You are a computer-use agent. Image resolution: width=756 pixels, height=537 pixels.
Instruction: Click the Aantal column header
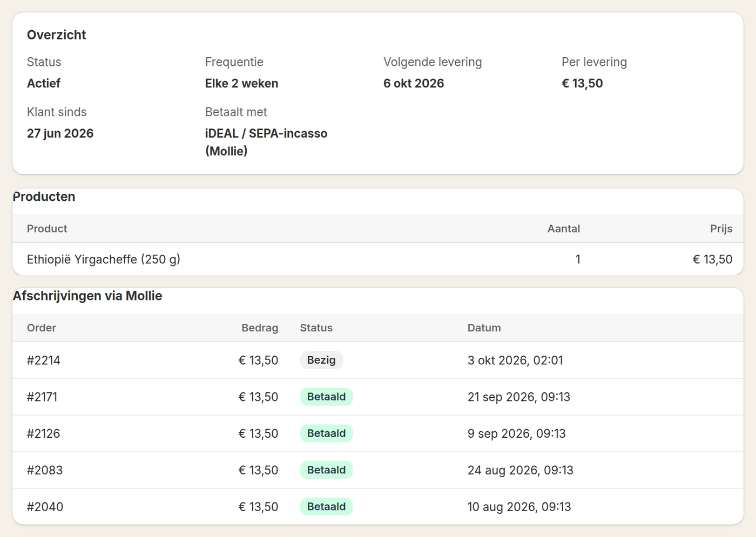pyautogui.click(x=564, y=229)
